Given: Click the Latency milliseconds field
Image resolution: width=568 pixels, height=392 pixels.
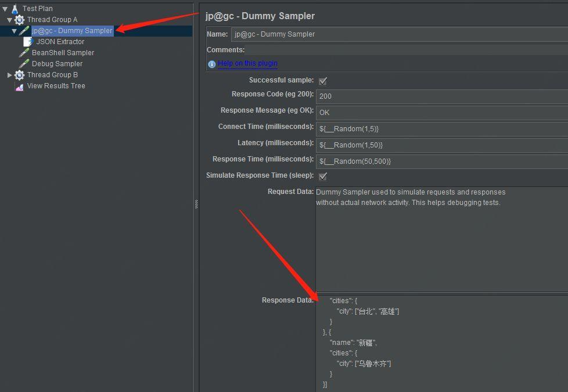Looking at the screenshot, I should tap(442, 145).
